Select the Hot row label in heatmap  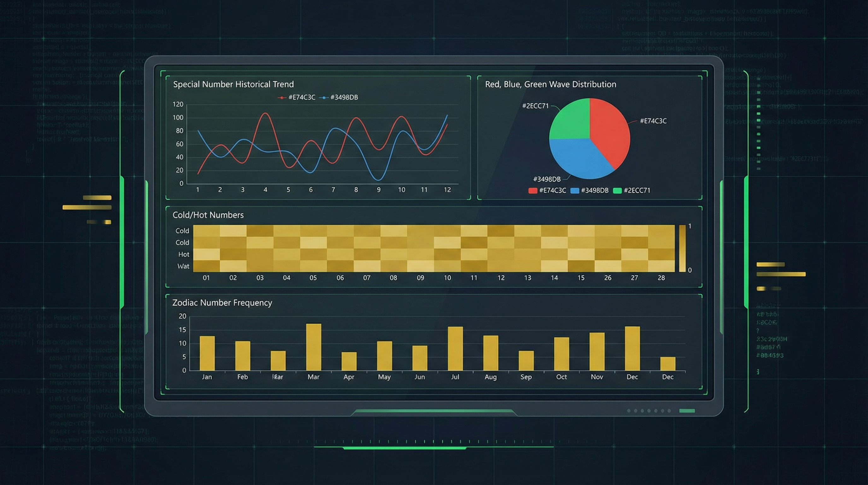tap(184, 254)
